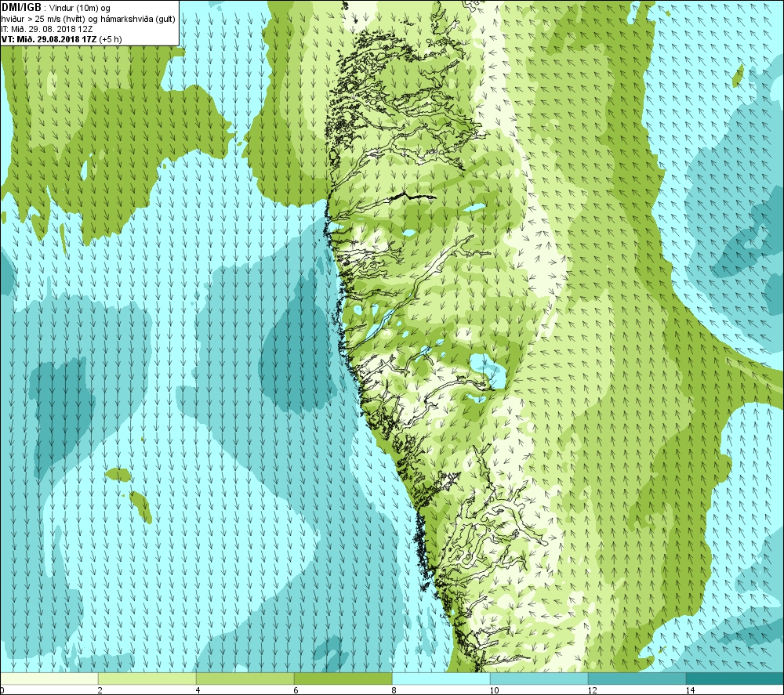Click the light cyan 8–10 m/s color swatch
The height and width of the screenshot is (695, 784).
(441, 679)
